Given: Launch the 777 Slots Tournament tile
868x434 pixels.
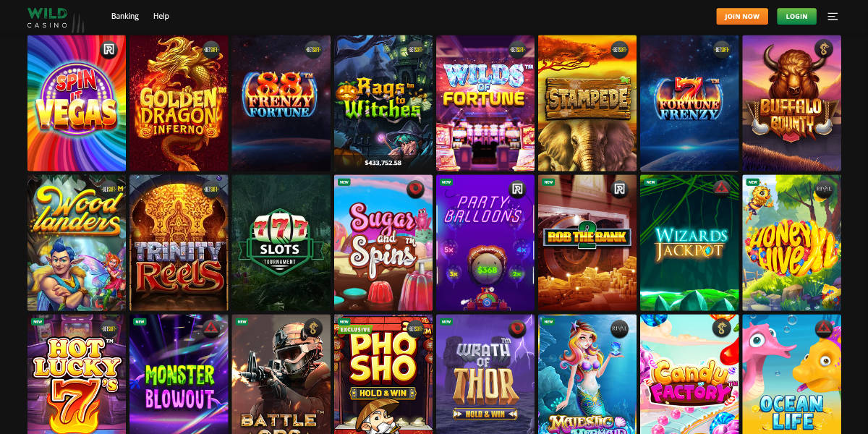Looking at the screenshot, I should pos(281,242).
